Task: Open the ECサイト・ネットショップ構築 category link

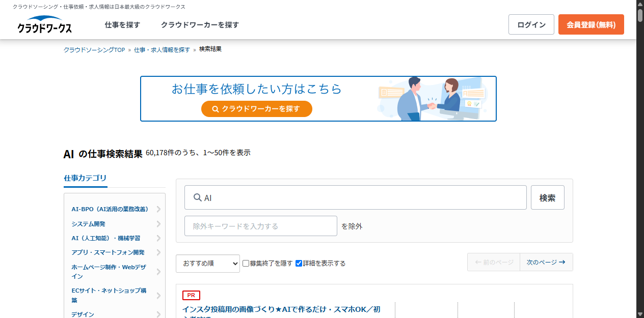Action: (x=109, y=296)
